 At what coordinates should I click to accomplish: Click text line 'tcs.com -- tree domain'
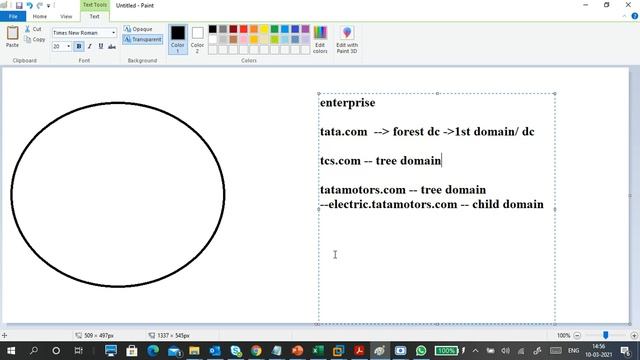pyautogui.click(x=380, y=161)
